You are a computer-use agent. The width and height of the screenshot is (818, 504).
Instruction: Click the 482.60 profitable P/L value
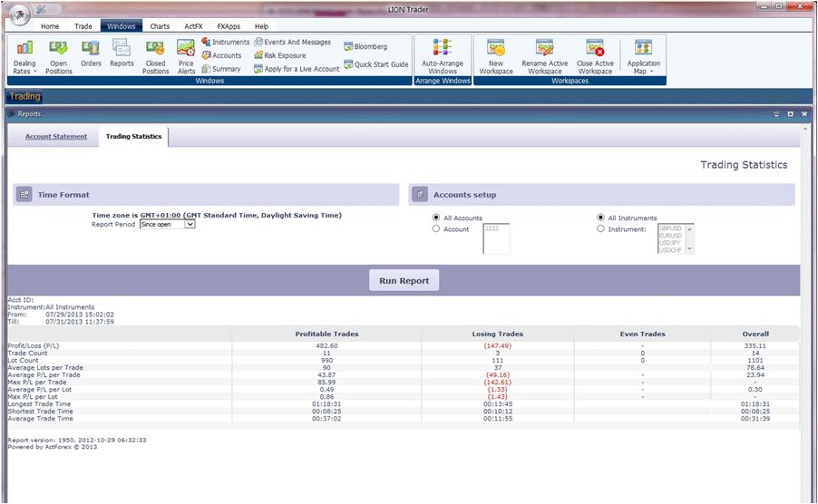click(x=326, y=346)
